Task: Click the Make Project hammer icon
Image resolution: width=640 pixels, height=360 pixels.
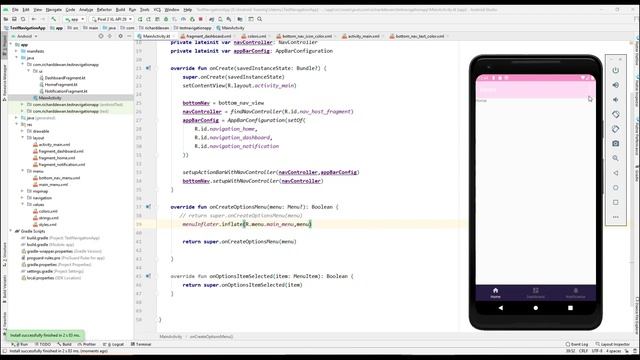Action: point(53,19)
